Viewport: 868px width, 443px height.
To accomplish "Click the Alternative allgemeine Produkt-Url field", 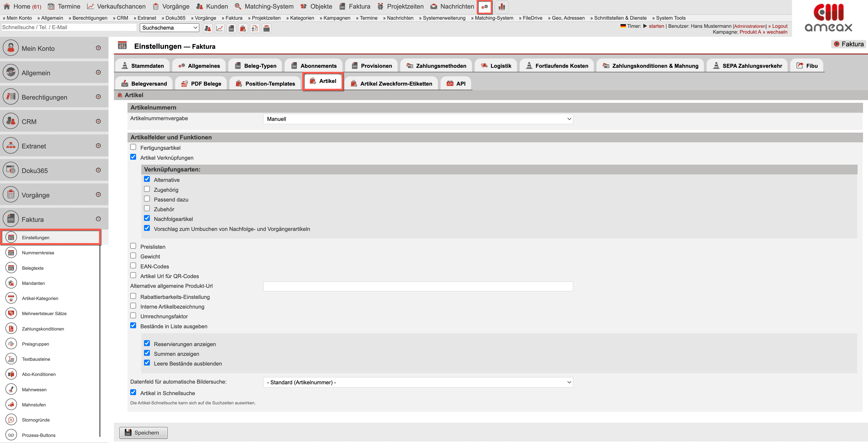I will click(418, 286).
